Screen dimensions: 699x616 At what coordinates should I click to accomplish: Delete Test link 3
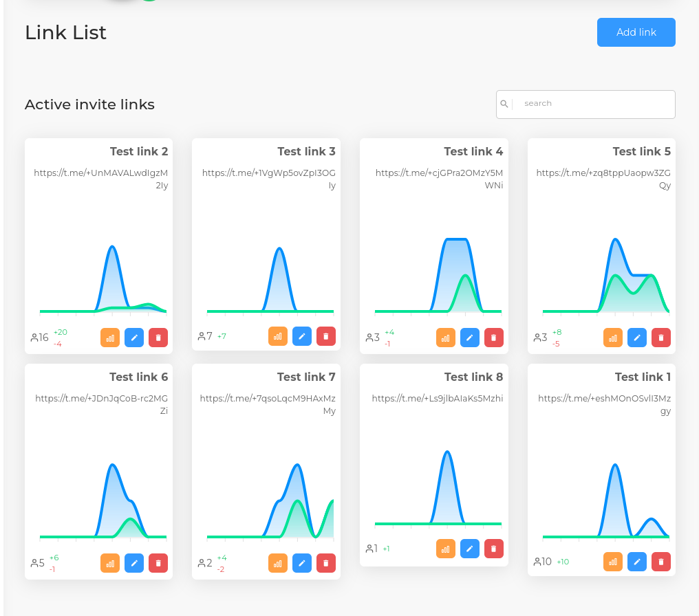[x=326, y=336]
